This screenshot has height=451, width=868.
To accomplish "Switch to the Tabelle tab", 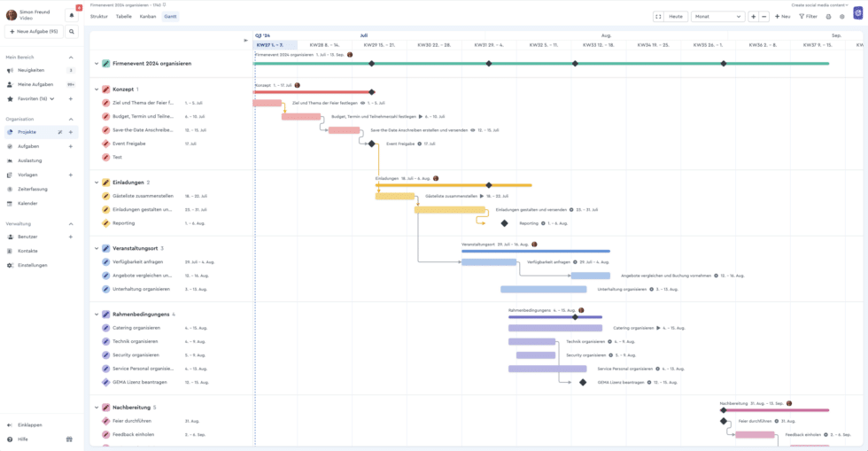I will click(x=124, y=17).
